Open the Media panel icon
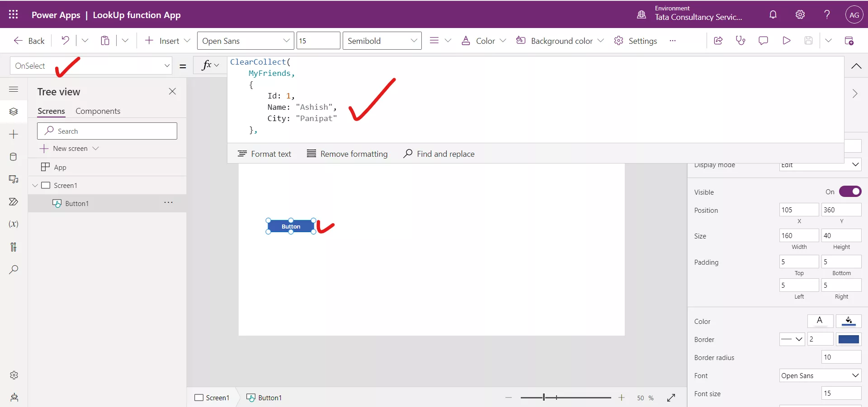 tap(14, 179)
